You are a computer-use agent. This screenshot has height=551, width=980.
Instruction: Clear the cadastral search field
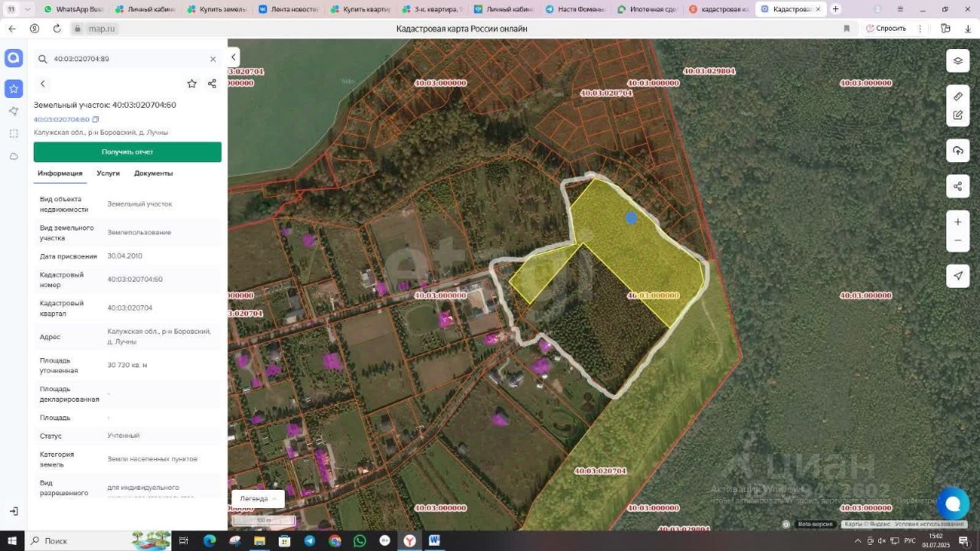pyautogui.click(x=213, y=59)
